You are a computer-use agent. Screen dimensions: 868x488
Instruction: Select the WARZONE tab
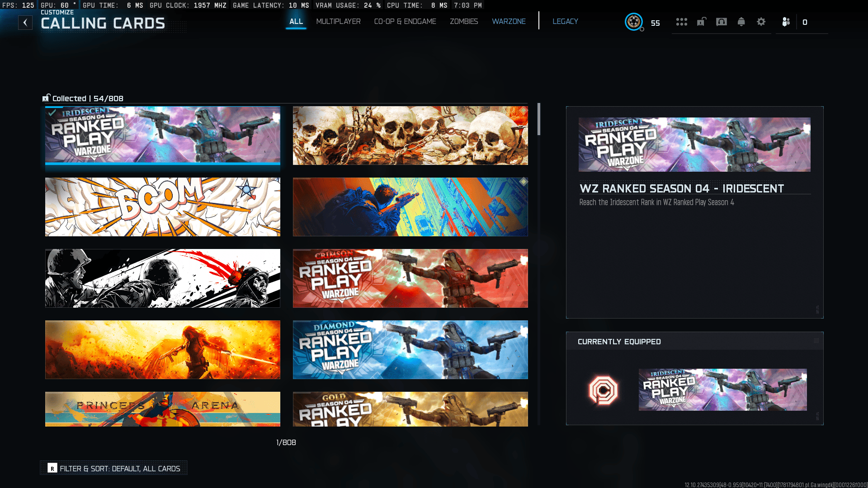coord(509,22)
